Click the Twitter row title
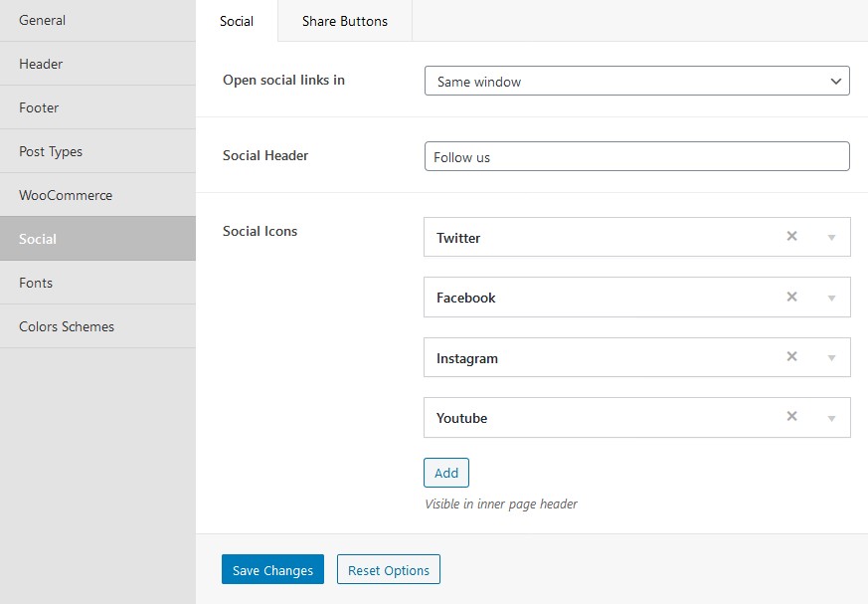Viewport: 868px width, 604px height. pos(458,238)
